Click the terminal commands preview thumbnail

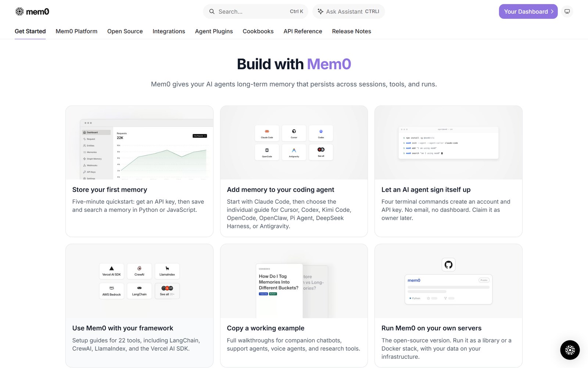click(448, 143)
